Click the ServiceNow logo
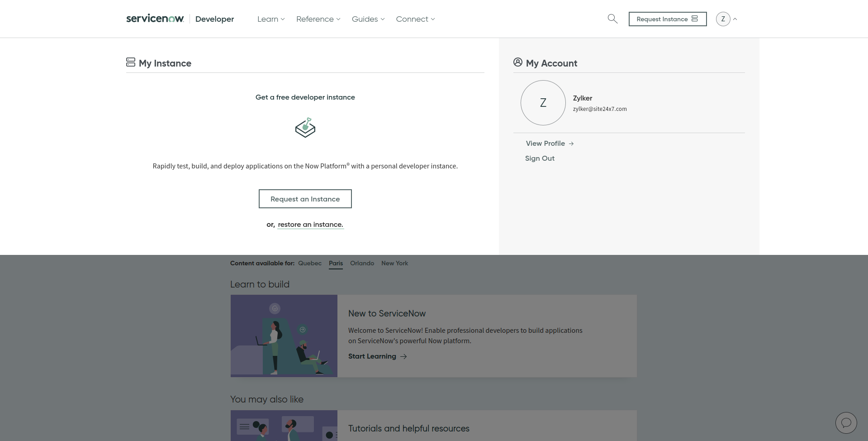The image size is (868, 441). click(155, 19)
